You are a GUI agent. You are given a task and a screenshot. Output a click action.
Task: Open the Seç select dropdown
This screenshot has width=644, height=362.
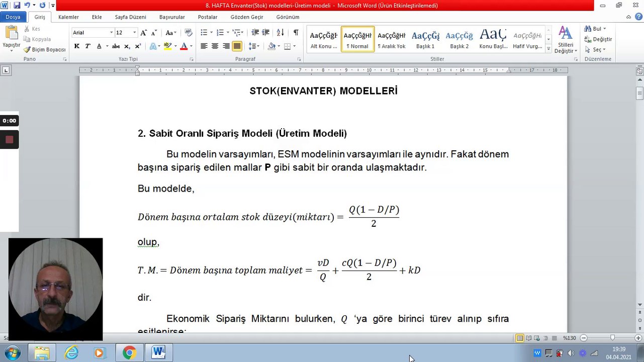[x=595, y=50]
